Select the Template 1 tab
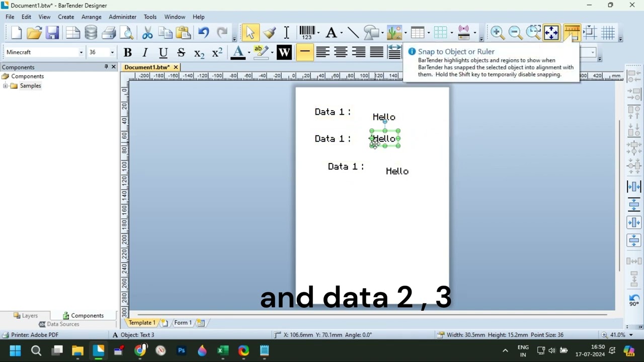The width and height of the screenshot is (644, 362). [x=141, y=323]
